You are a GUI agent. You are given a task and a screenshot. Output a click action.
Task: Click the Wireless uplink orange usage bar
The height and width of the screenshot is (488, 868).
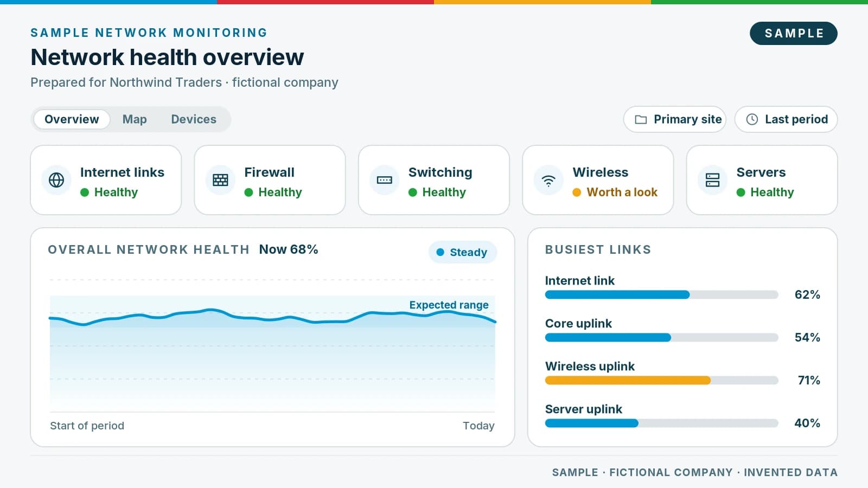[x=628, y=381]
